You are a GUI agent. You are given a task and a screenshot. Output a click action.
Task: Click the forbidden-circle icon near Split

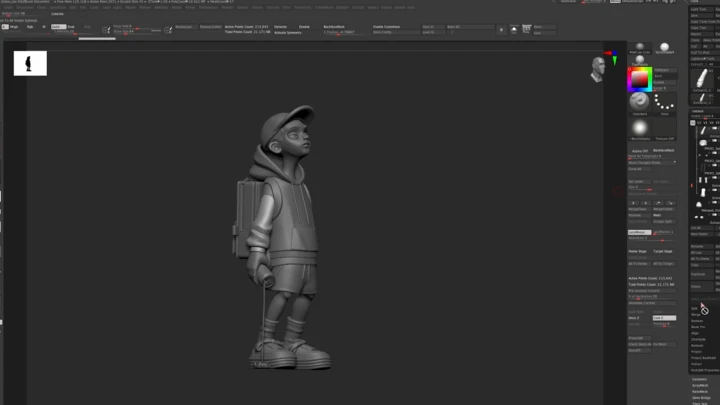point(705,311)
